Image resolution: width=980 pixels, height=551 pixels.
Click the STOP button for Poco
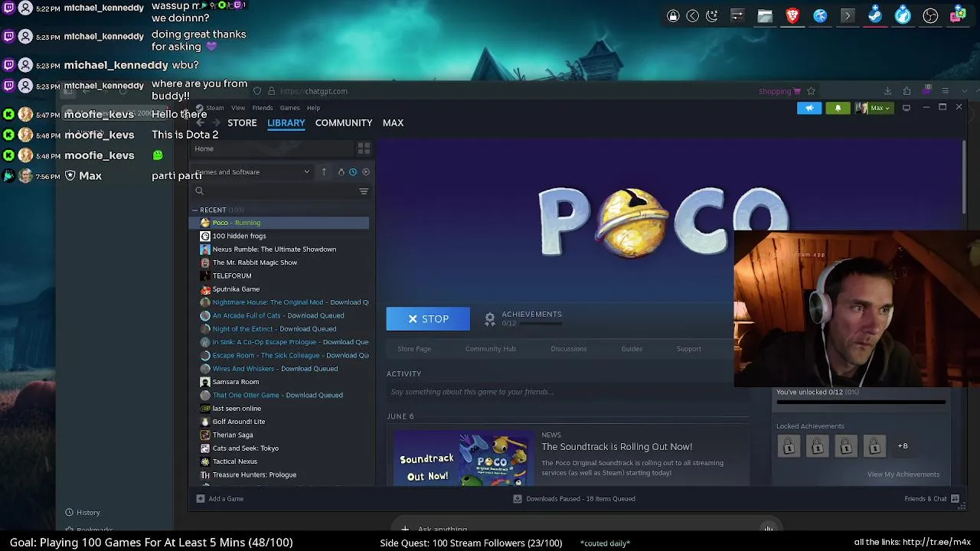point(428,319)
